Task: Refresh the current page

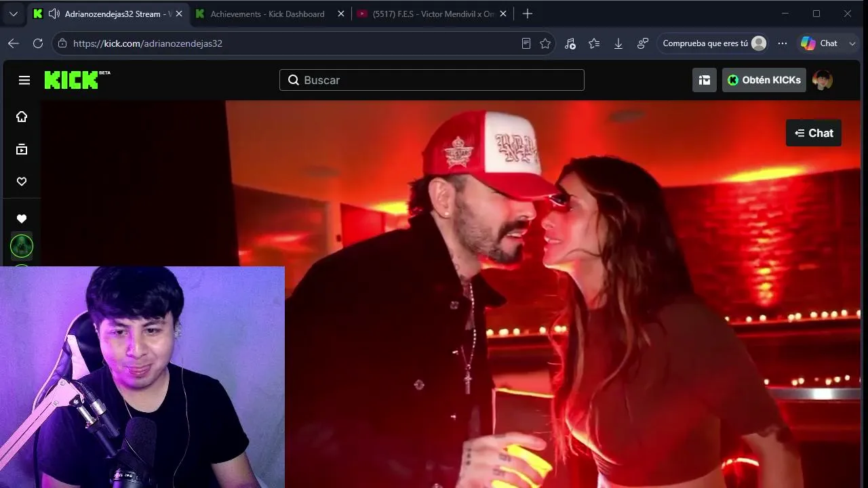Action: (x=38, y=43)
